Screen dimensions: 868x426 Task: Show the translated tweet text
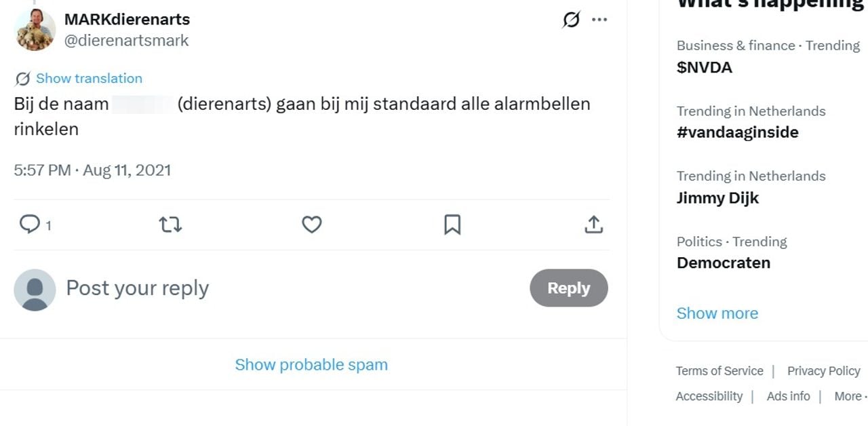click(89, 78)
